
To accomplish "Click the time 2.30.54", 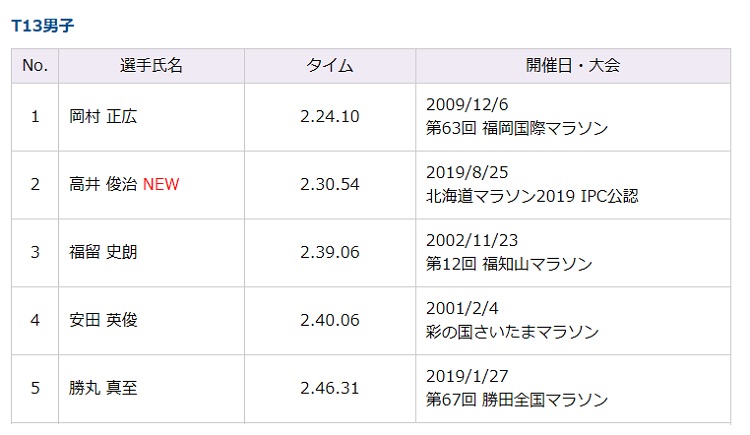I will pos(329,184).
